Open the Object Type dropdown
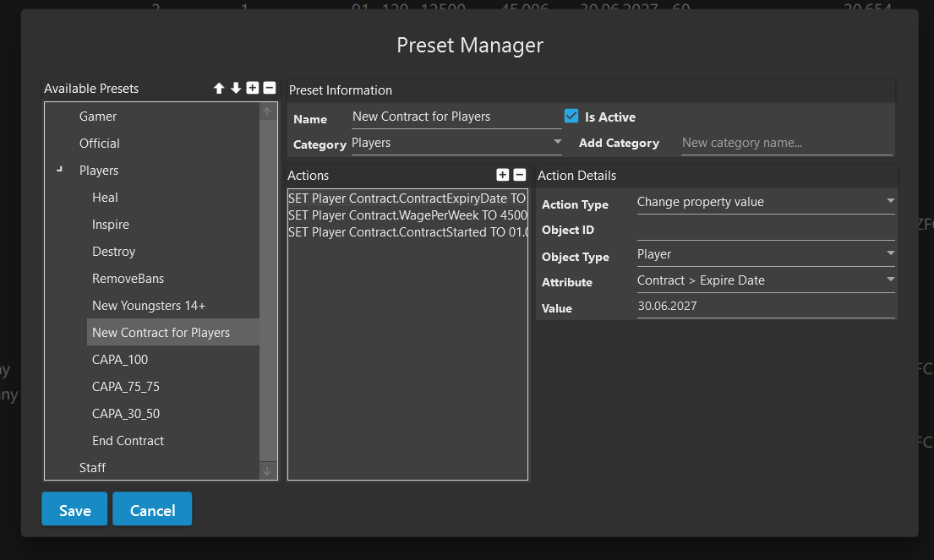Image resolution: width=934 pixels, height=560 pixels. click(x=766, y=254)
